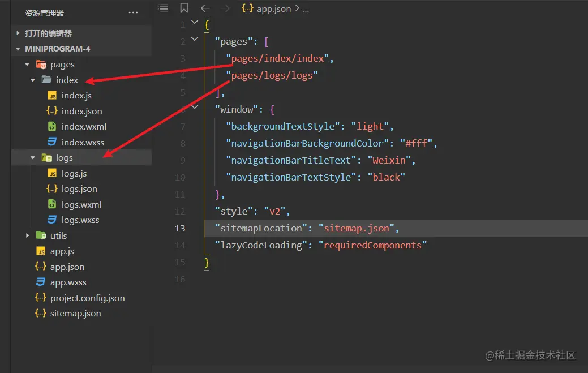Go forward with the right arrow icon
Screen dimensions: 588x373
pyautogui.click(x=225, y=8)
